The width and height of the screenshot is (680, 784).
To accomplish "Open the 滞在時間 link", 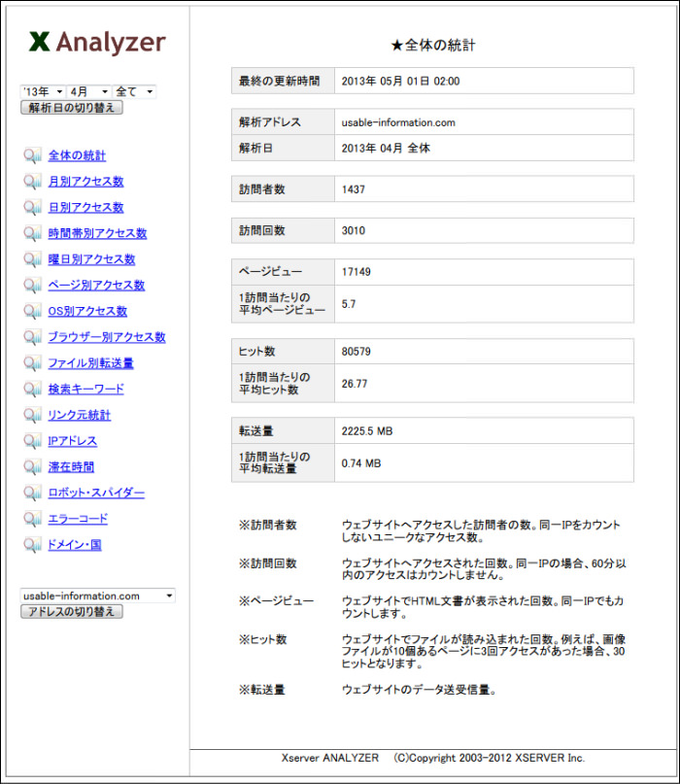I will pyautogui.click(x=71, y=467).
